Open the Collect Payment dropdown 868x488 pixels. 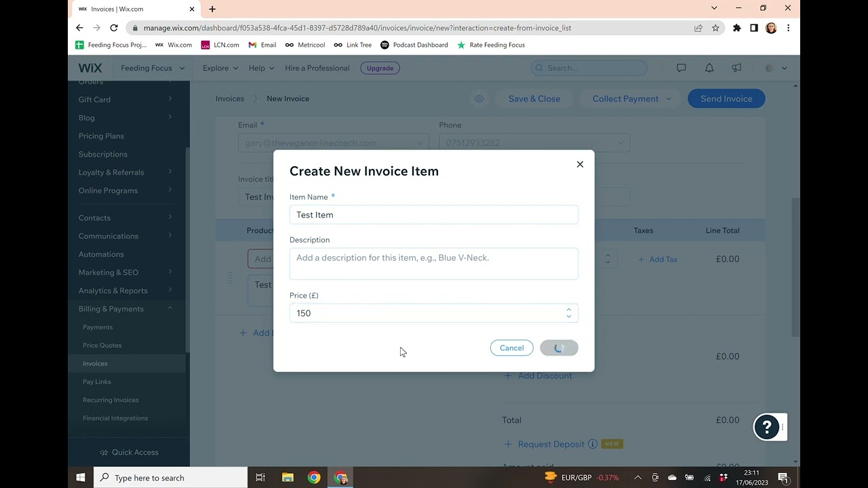click(631, 99)
